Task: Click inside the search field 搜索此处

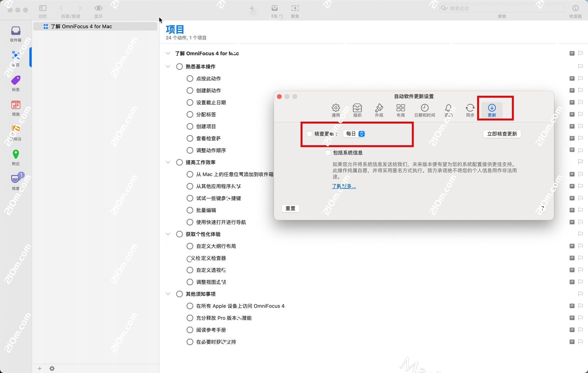Action: (502, 8)
